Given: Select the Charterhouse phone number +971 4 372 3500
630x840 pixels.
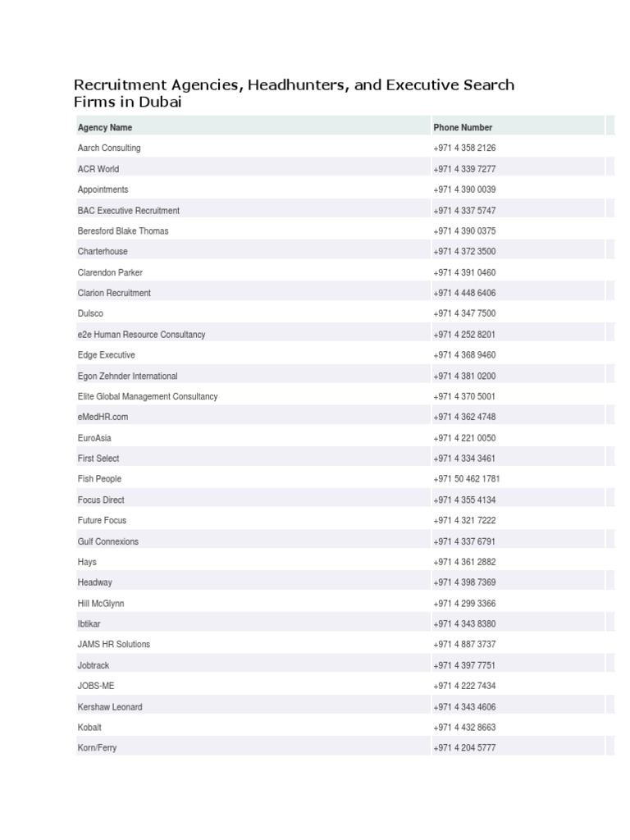Looking at the screenshot, I should (x=464, y=251).
